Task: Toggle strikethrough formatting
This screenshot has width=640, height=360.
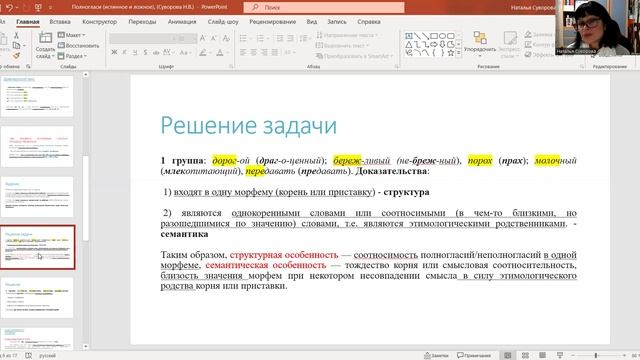Action: coord(156,52)
